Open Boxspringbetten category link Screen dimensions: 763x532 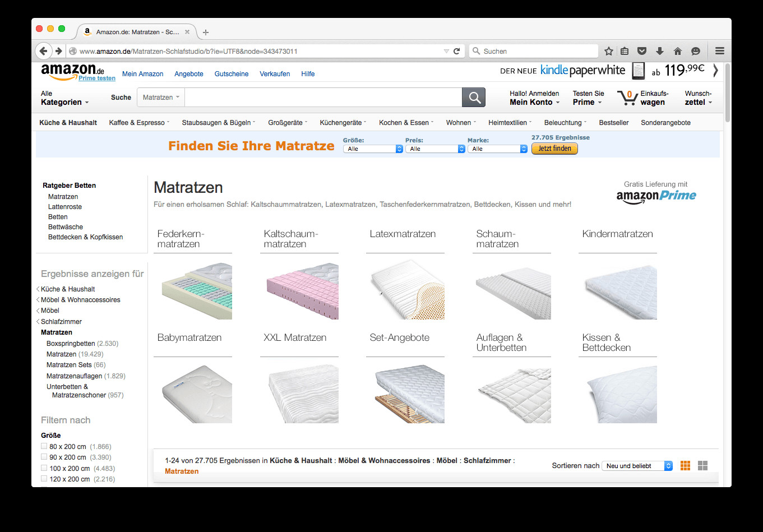[x=71, y=344]
